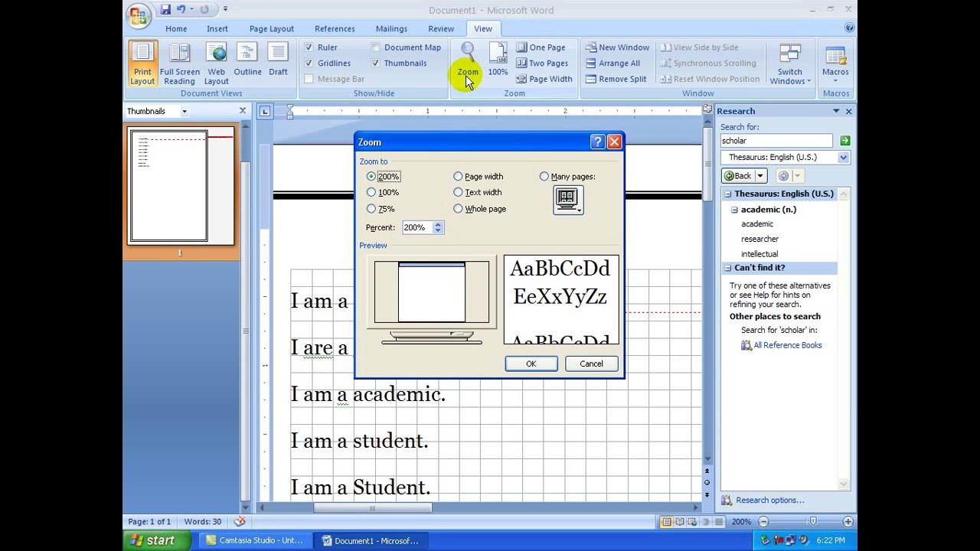Select the 75% zoom radio button
The height and width of the screenshot is (551, 980).
coord(371,209)
